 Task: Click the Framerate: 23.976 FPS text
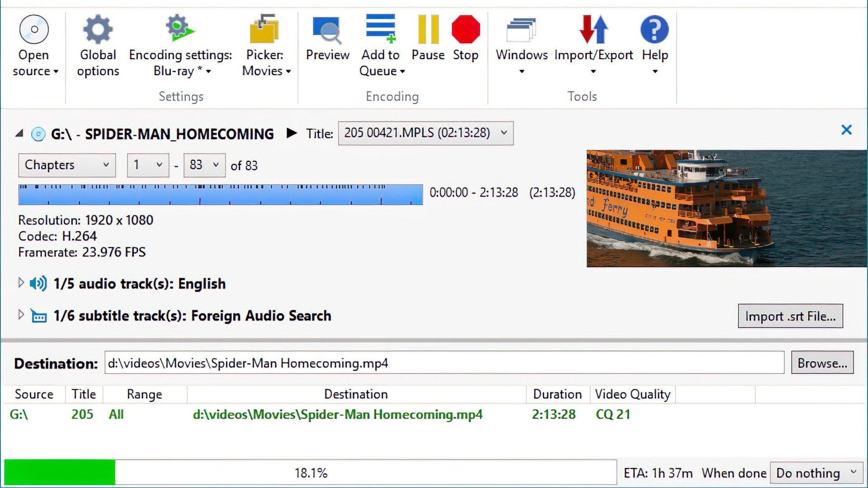pos(82,252)
